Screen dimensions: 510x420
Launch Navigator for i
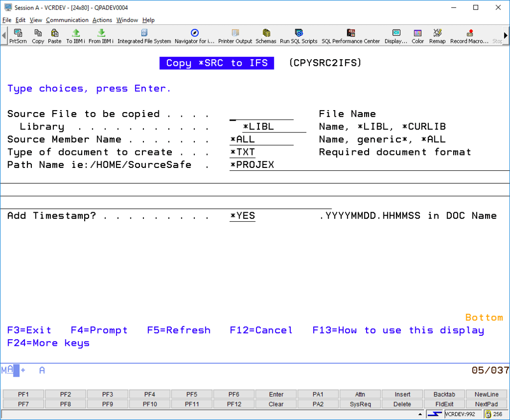(x=195, y=36)
